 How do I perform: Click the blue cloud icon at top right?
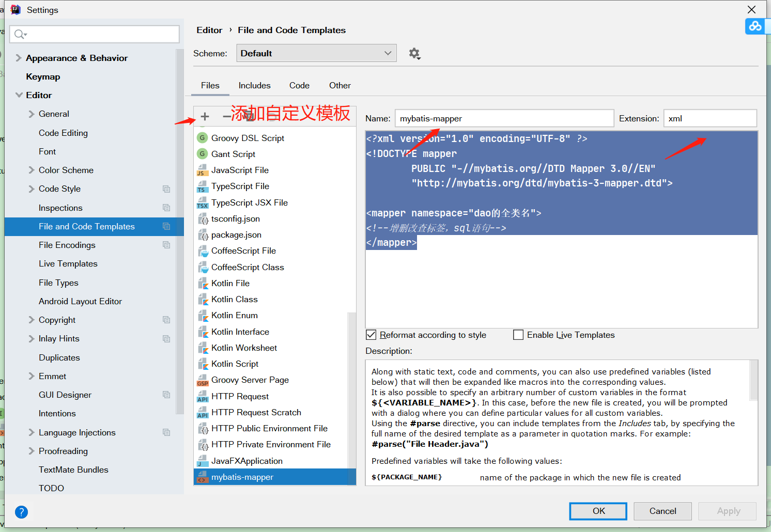pyautogui.click(x=755, y=26)
